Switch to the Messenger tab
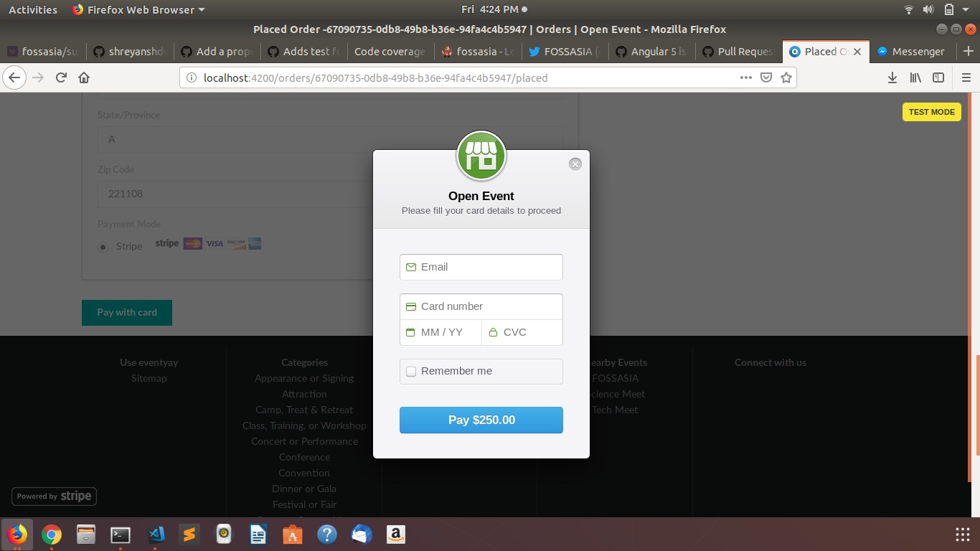 click(912, 52)
